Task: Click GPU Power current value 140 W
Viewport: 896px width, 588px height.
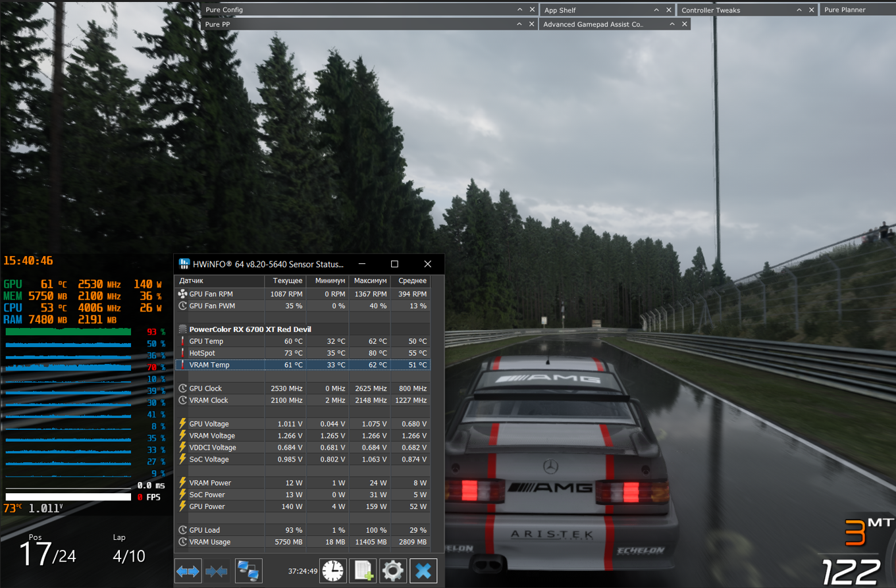Action: pyautogui.click(x=291, y=506)
